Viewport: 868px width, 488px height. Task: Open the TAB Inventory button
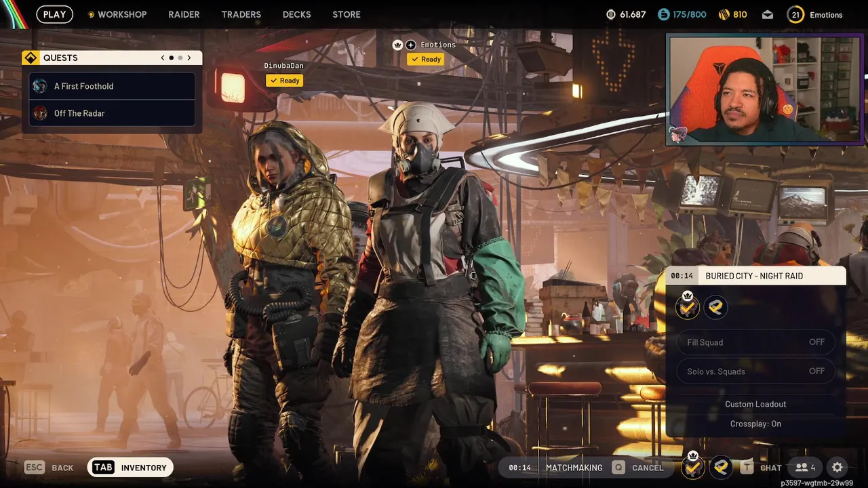click(131, 468)
